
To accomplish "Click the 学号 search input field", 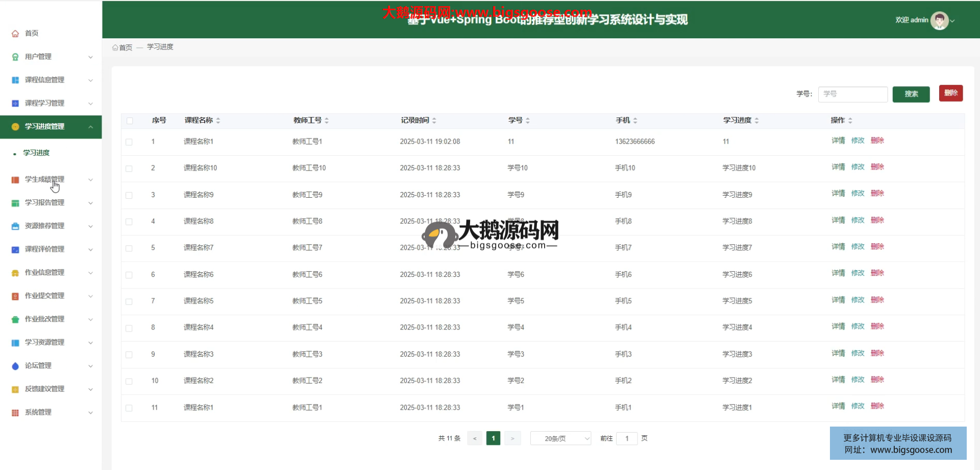I will pos(852,94).
